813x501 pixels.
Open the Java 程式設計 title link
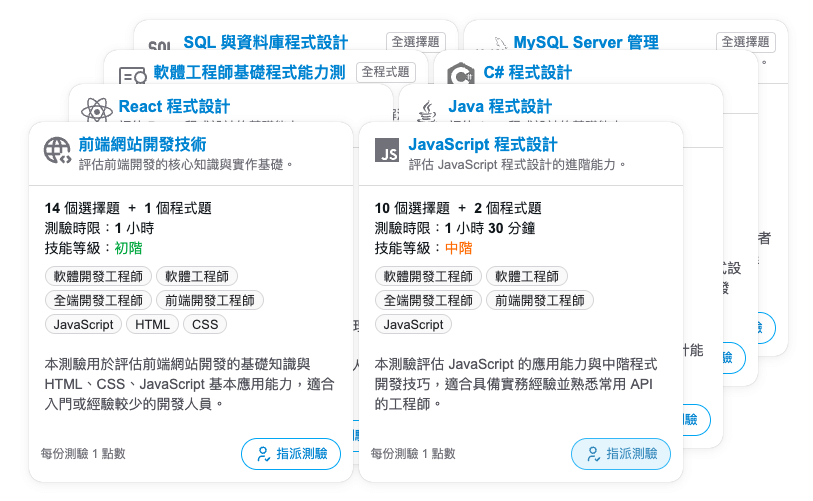[500, 106]
